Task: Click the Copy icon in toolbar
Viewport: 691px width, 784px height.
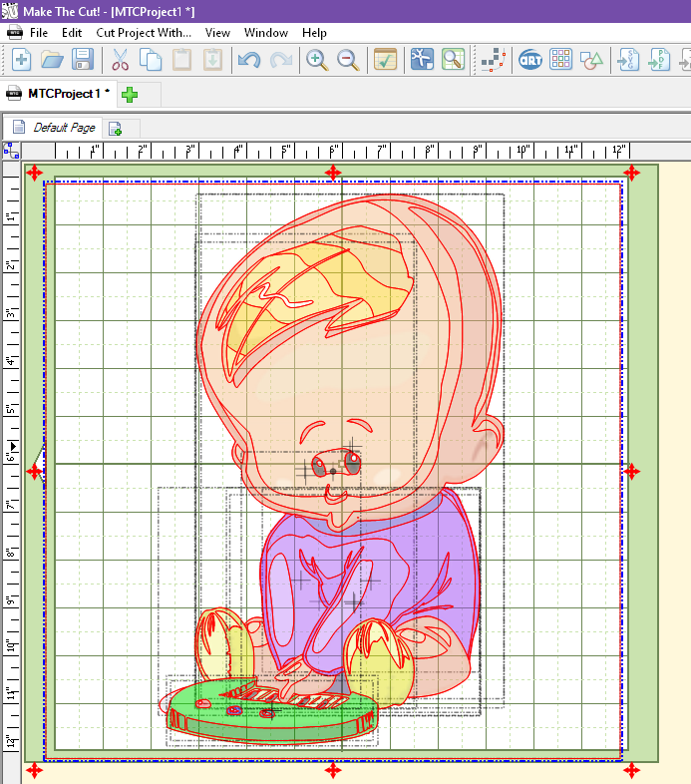Action: 151,60
